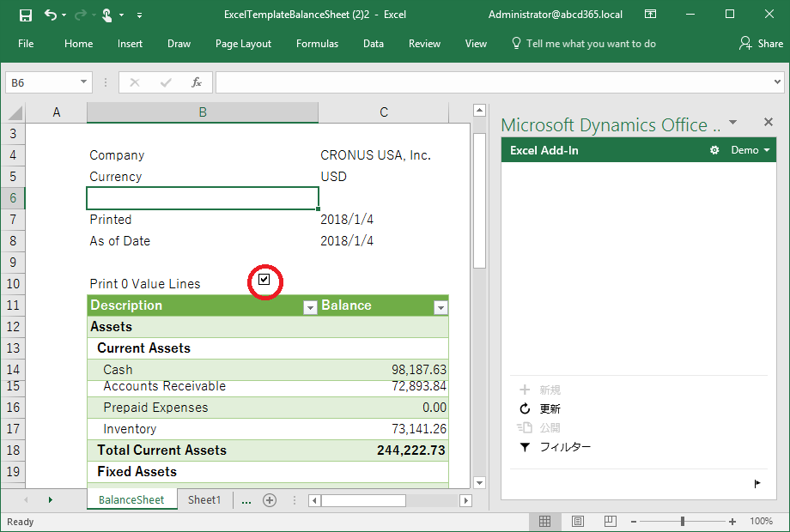Toggle the Print 0 Value Lines checkbox
The width and height of the screenshot is (790, 532).
(x=264, y=280)
